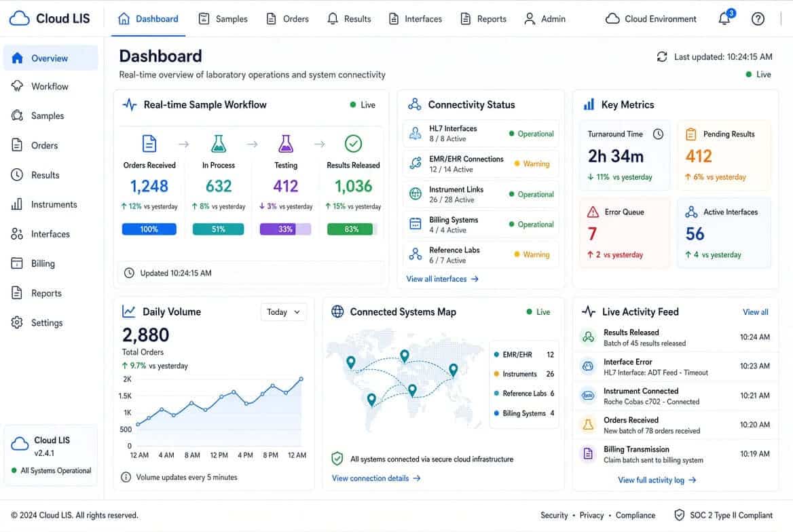Click the Testing 33% progress bar
The height and width of the screenshot is (532, 793).
pyautogui.click(x=285, y=229)
